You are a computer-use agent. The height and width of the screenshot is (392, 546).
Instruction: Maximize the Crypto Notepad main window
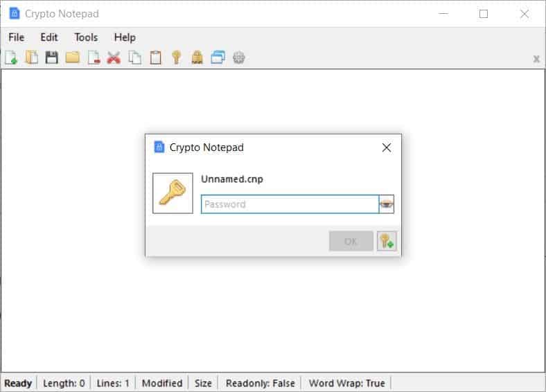484,14
